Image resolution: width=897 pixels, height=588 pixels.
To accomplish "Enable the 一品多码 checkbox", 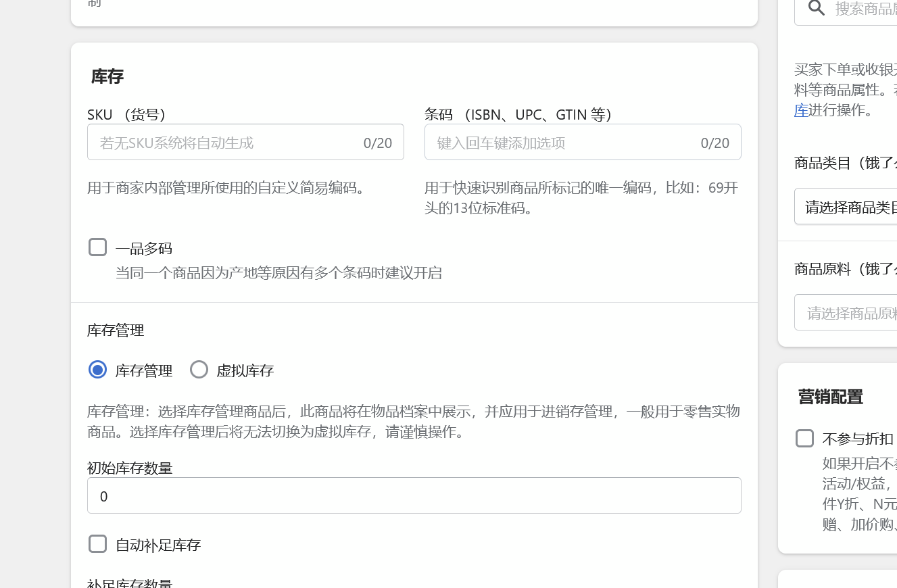I will click(98, 247).
